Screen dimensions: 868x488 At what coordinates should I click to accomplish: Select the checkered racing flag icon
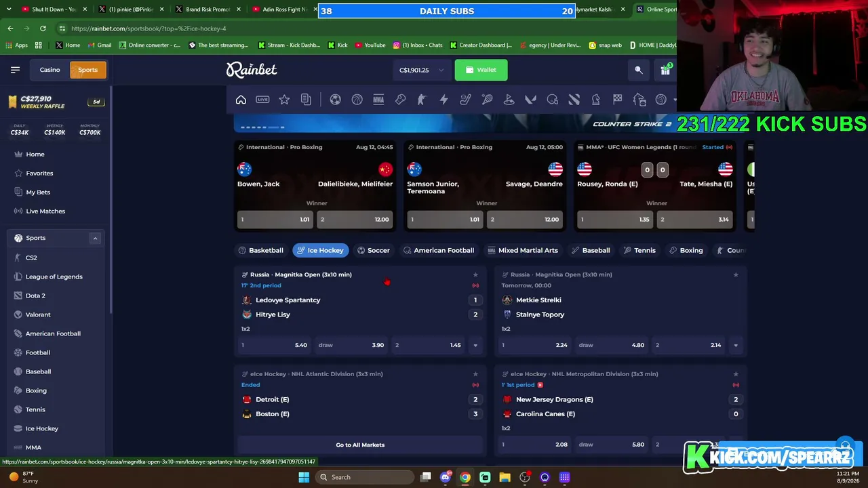pyautogui.click(x=617, y=100)
